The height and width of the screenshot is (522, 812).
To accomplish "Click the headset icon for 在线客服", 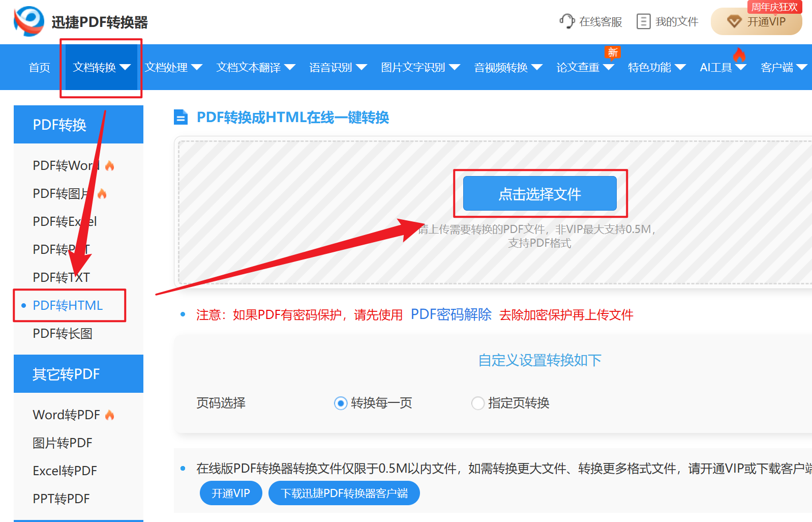I will (x=566, y=21).
